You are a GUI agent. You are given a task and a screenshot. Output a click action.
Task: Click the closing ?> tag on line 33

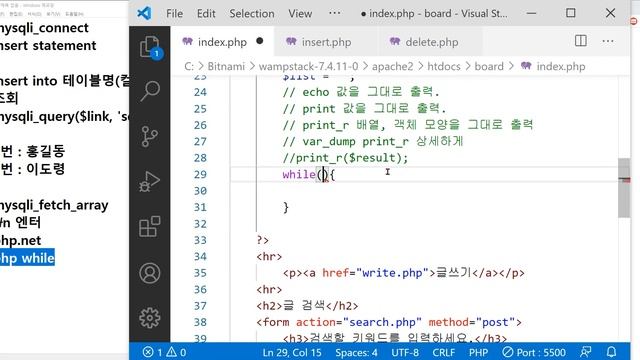point(262,240)
